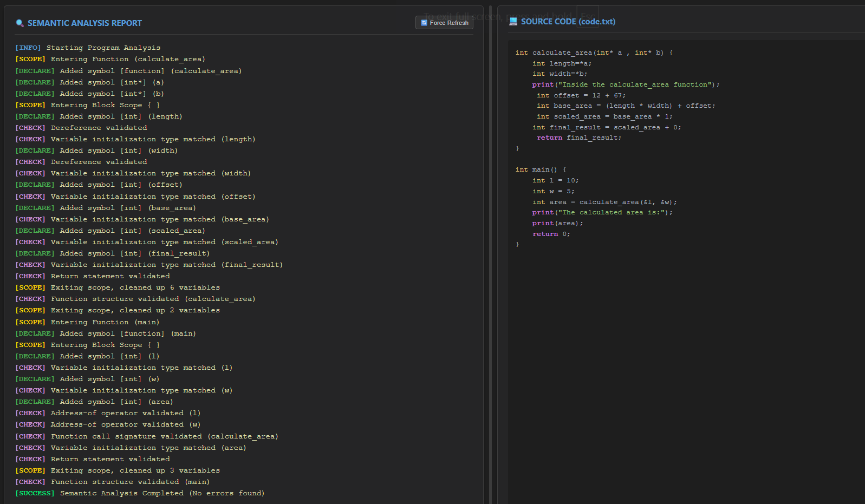This screenshot has width=865, height=504.
Task: Click Variable initialization type matched (w) line
Action: click(124, 390)
